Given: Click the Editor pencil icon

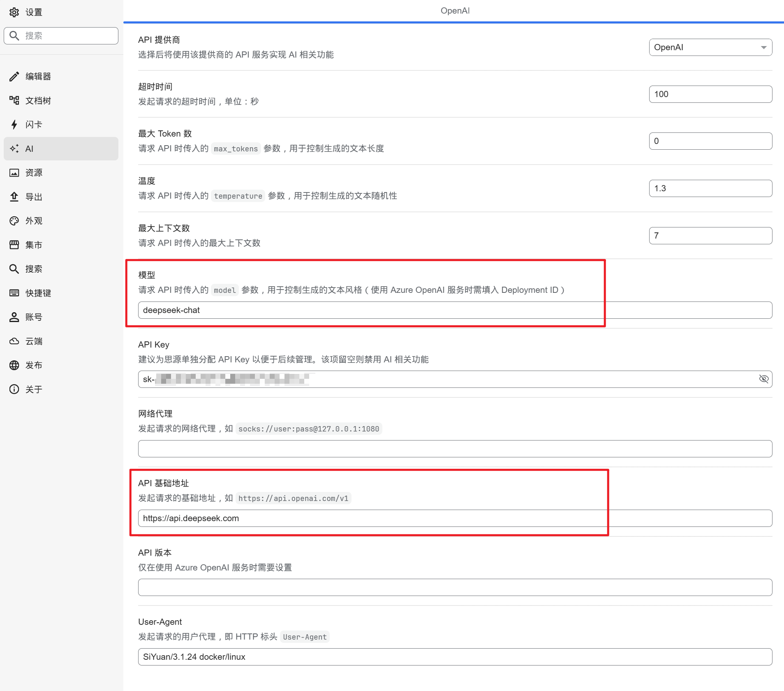Looking at the screenshot, I should (x=14, y=77).
